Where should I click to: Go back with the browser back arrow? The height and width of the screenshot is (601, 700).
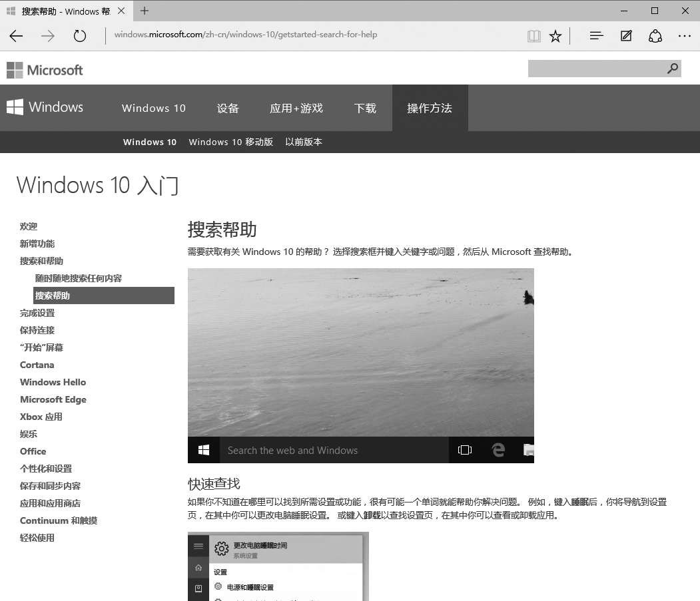point(16,36)
